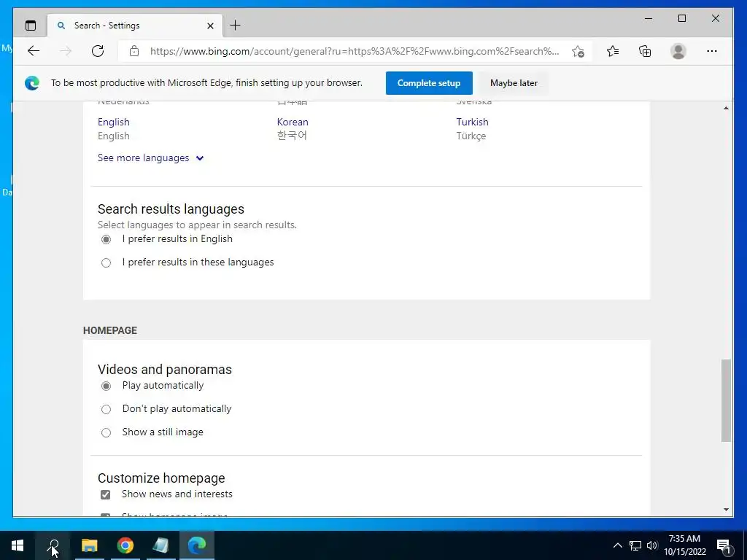This screenshot has width=747, height=560.
Task: View site information lock icon
Action: tap(134, 51)
